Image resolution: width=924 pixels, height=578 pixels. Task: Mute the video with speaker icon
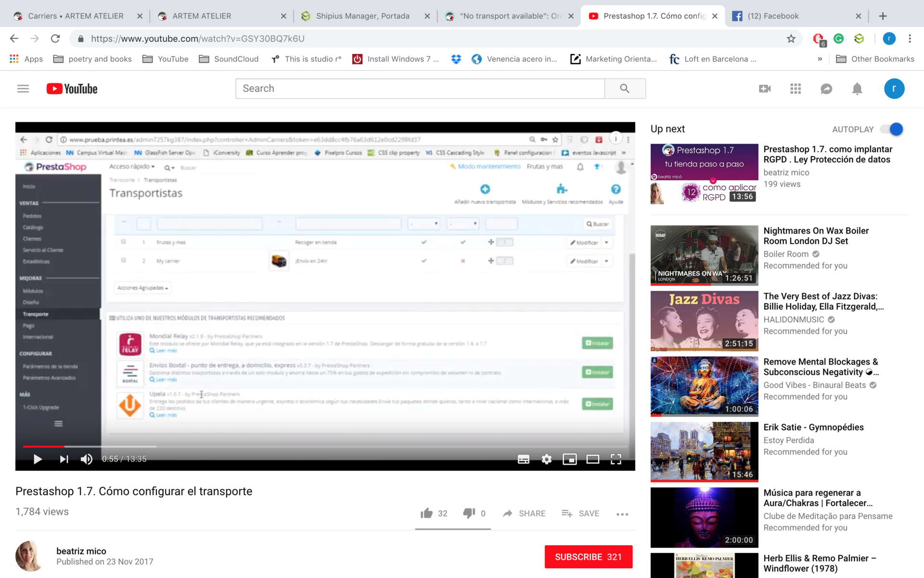pyautogui.click(x=87, y=459)
